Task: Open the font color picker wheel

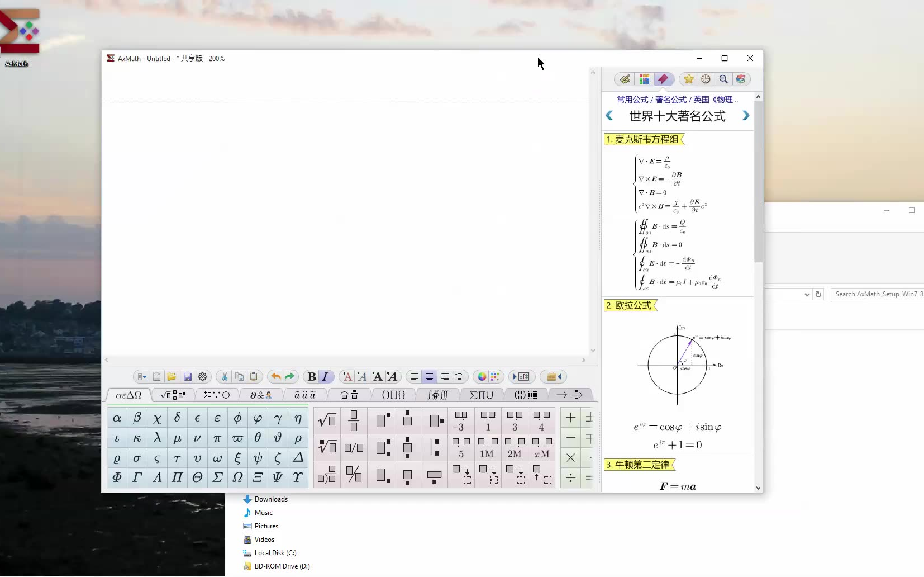Action: pyautogui.click(x=481, y=377)
